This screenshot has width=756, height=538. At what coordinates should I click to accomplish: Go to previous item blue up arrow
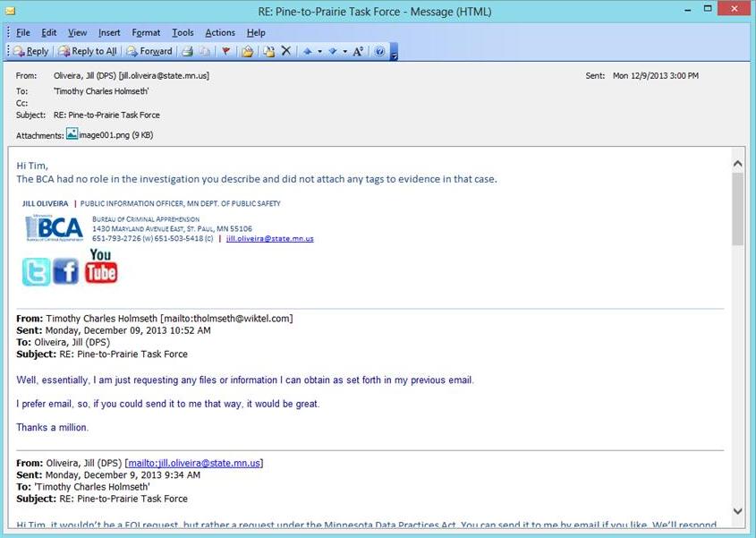point(308,51)
